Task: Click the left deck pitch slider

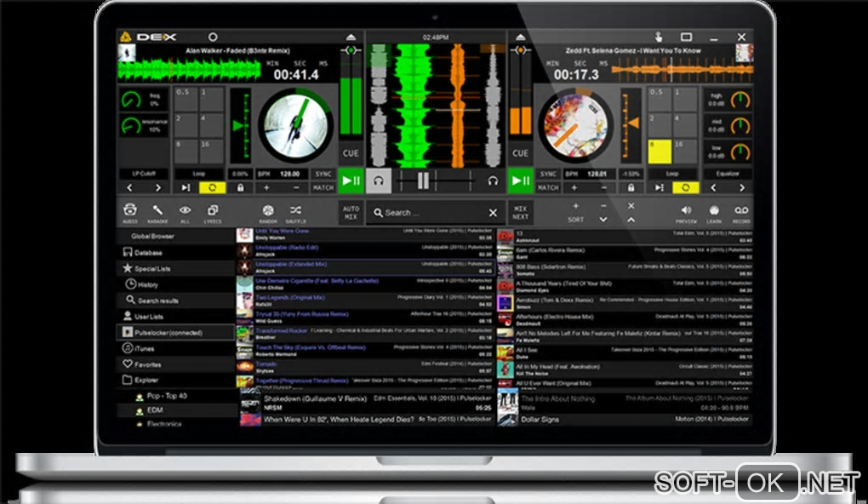Action: click(x=240, y=126)
